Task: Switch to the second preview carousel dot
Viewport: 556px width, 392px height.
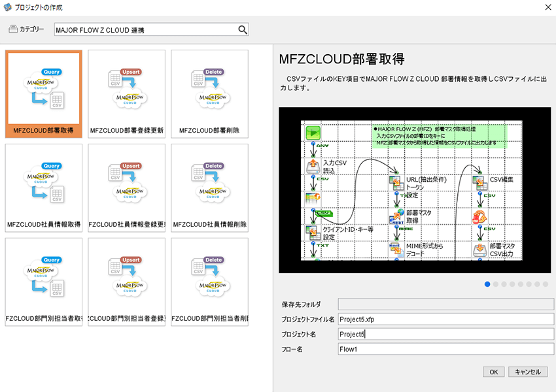Action: pyautogui.click(x=496, y=284)
